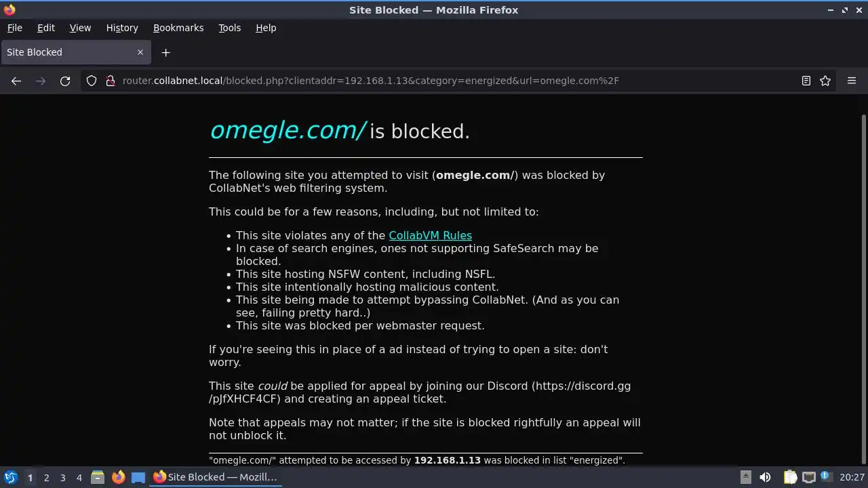
Task: Click the italic 'could' word
Action: (x=273, y=386)
